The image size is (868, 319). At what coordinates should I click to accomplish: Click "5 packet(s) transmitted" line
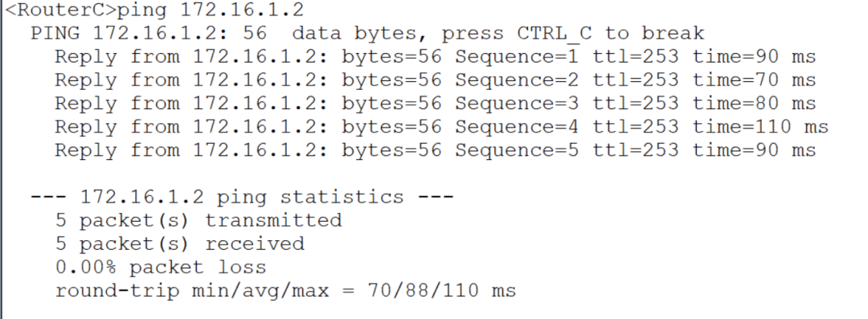coord(199,220)
